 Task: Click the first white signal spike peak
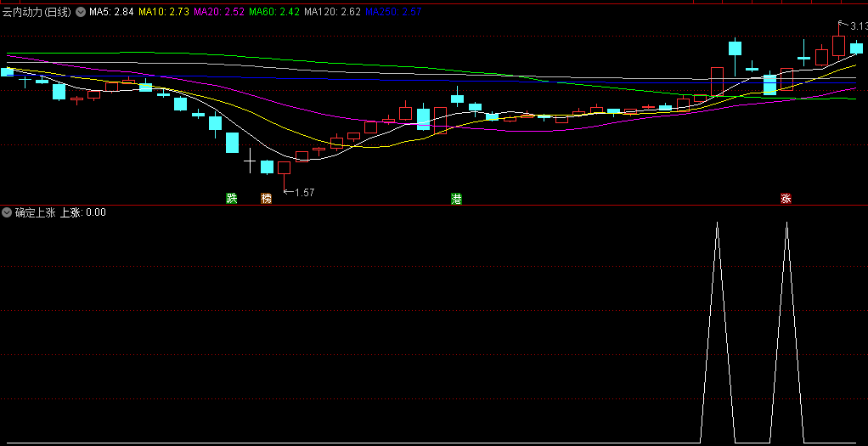coord(718,223)
